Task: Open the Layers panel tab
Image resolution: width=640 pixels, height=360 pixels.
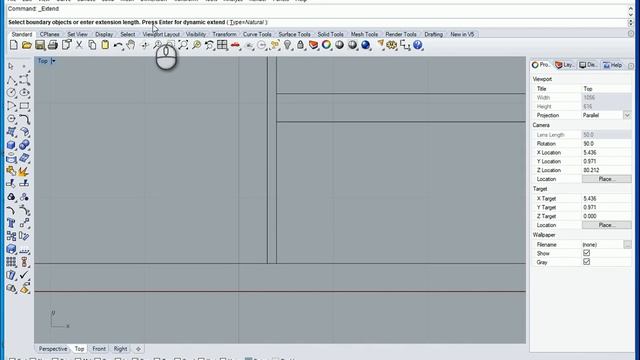Action: pos(565,65)
